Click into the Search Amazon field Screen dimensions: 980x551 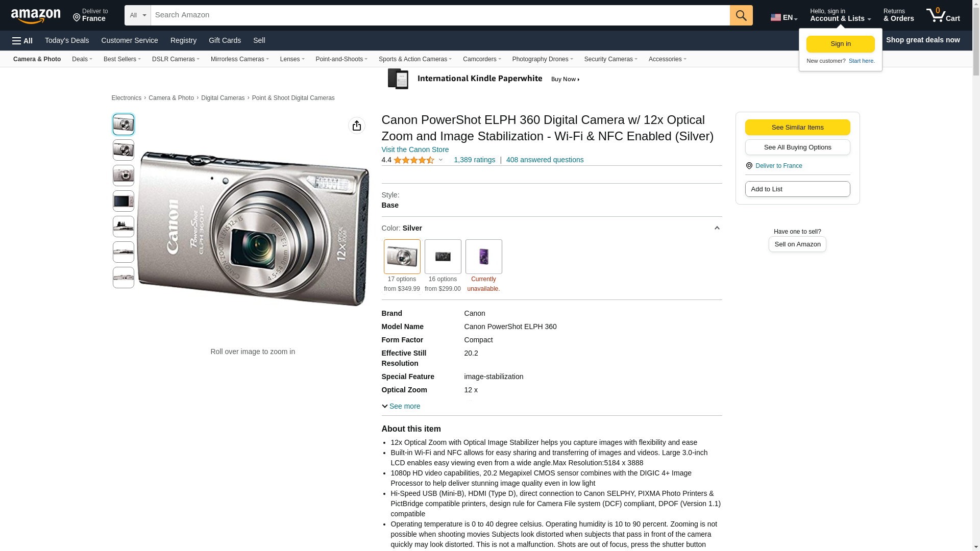click(x=439, y=15)
